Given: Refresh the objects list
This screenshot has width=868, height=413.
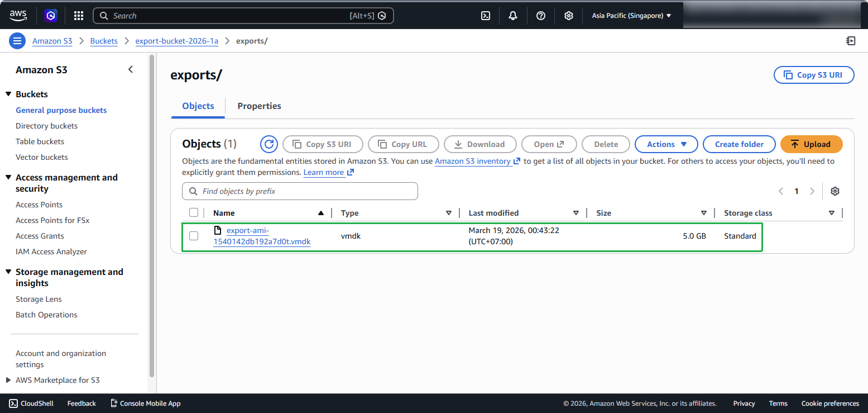Looking at the screenshot, I should (269, 144).
